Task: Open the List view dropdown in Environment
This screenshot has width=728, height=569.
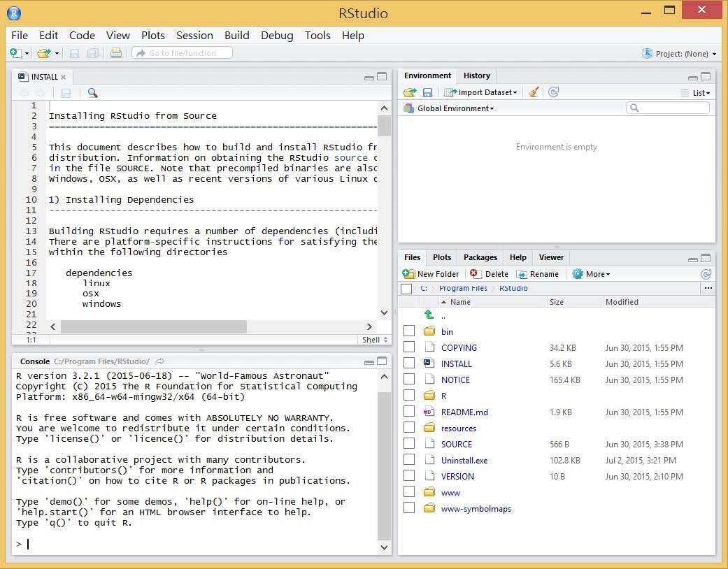Action: (696, 93)
